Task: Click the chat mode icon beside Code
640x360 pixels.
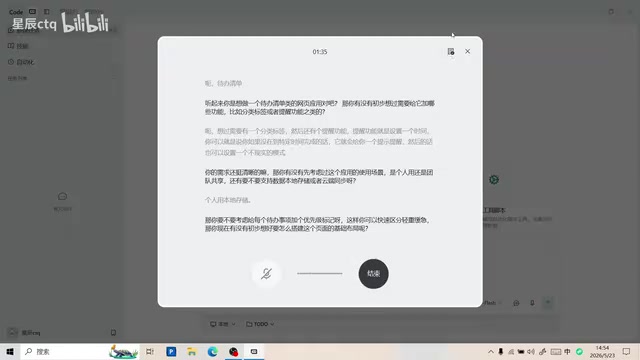Action: [32, 11]
